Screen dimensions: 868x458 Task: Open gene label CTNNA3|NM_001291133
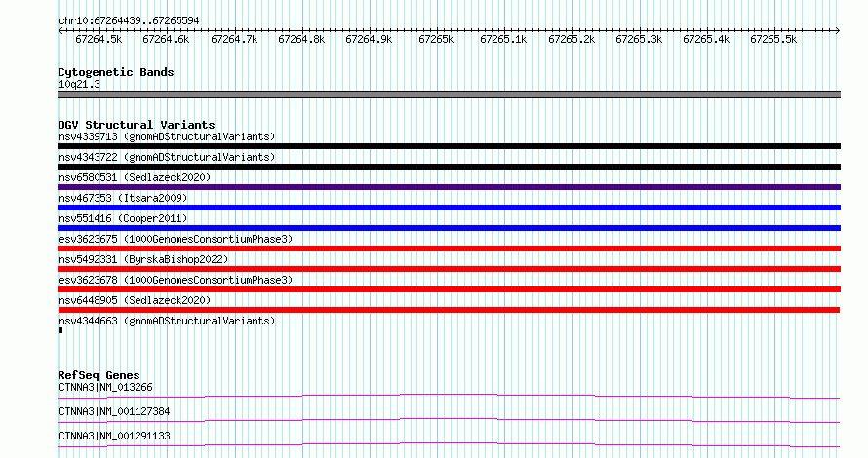pyautogui.click(x=114, y=436)
